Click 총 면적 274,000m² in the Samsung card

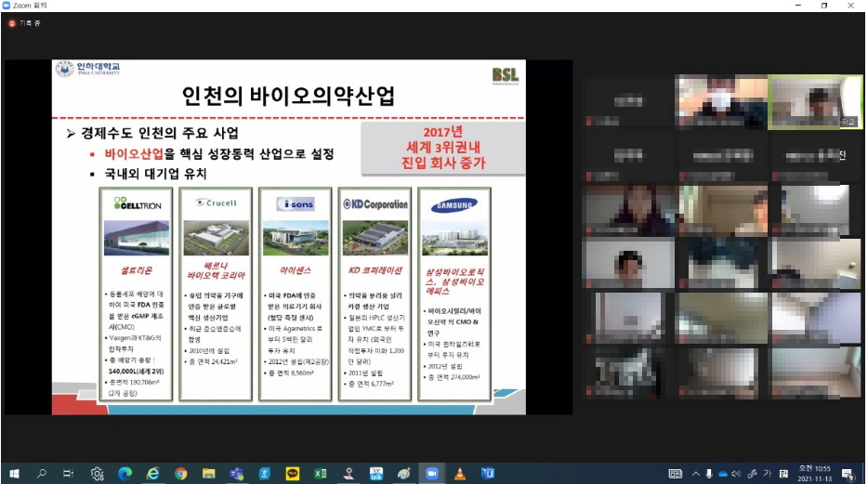(x=454, y=377)
